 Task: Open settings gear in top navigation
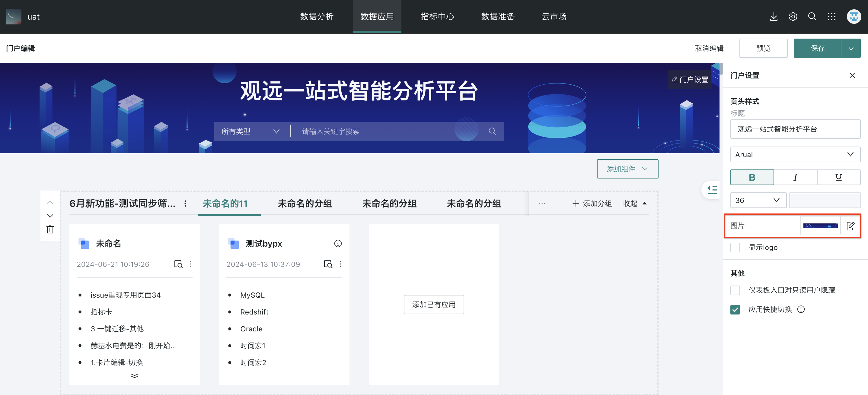pyautogui.click(x=793, y=17)
